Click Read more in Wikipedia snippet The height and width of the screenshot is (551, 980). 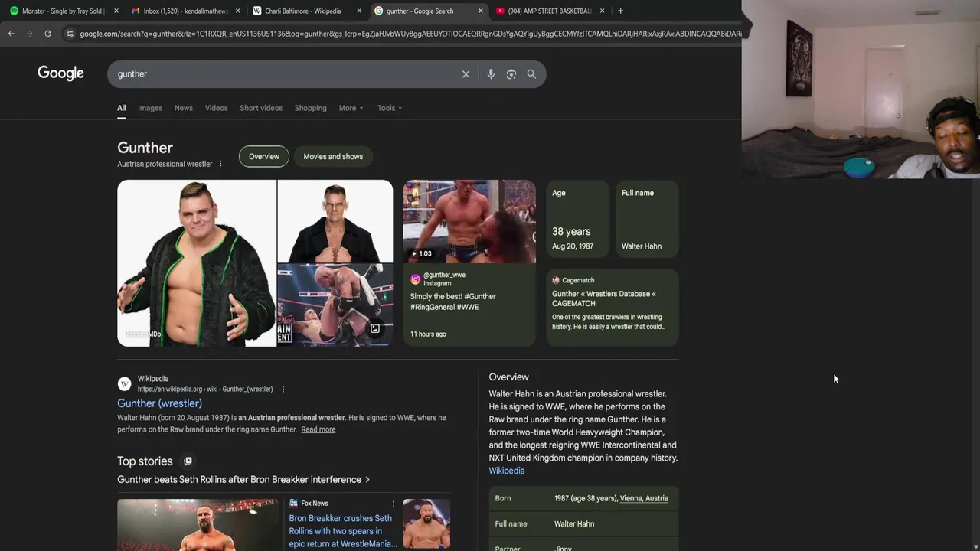pos(318,429)
